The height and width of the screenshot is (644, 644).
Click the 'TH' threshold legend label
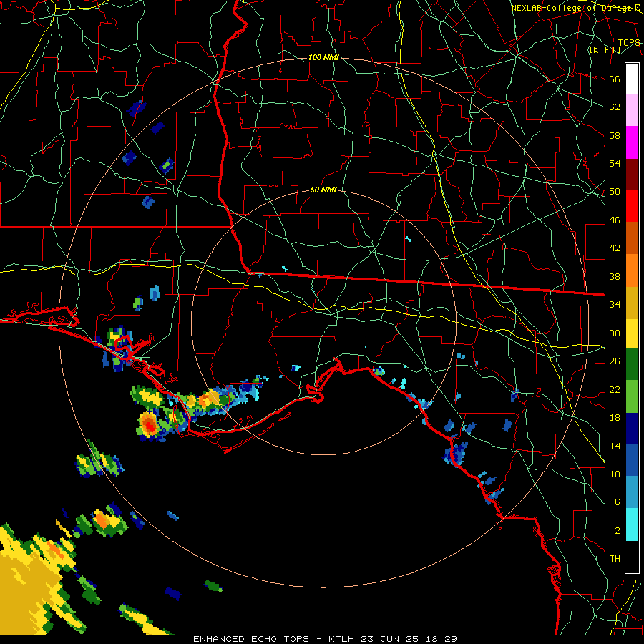(615, 559)
